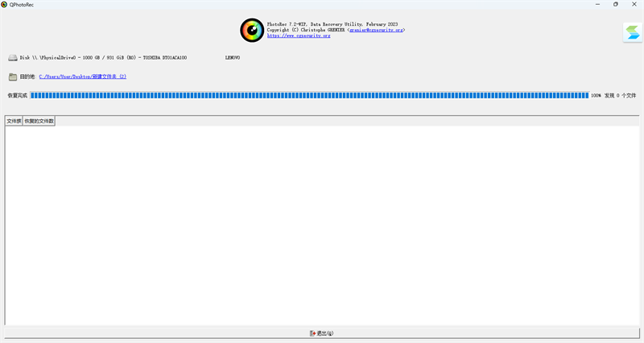The width and height of the screenshot is (644, 343).
Task: Click the 恢复的文件数 column header
Action: (39, 122)
